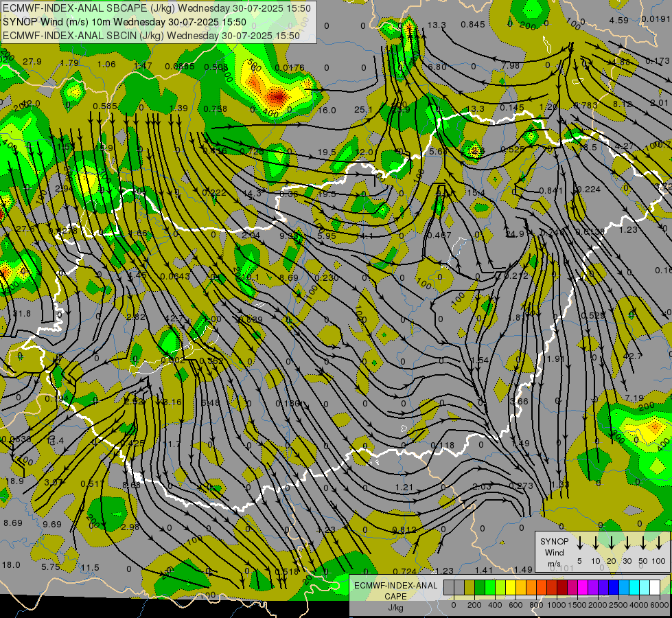Click the map value 0.517
672x618 pixels.
coord(93,484)
